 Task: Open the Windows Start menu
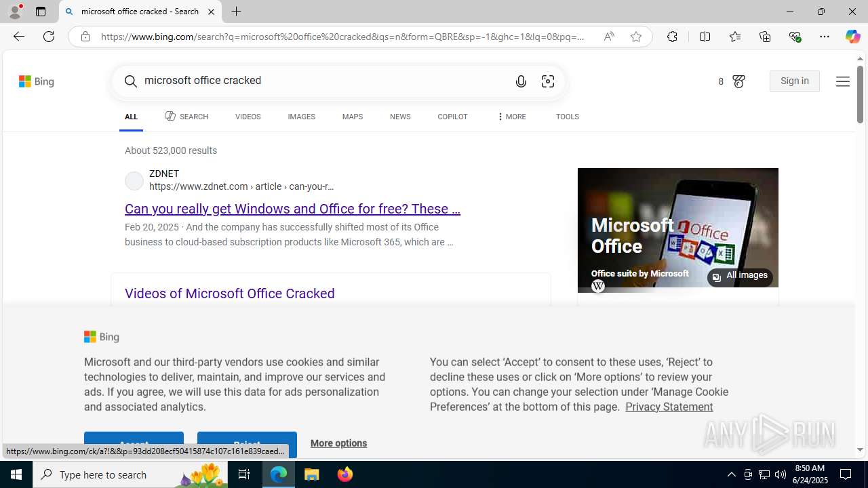point(16,474)
